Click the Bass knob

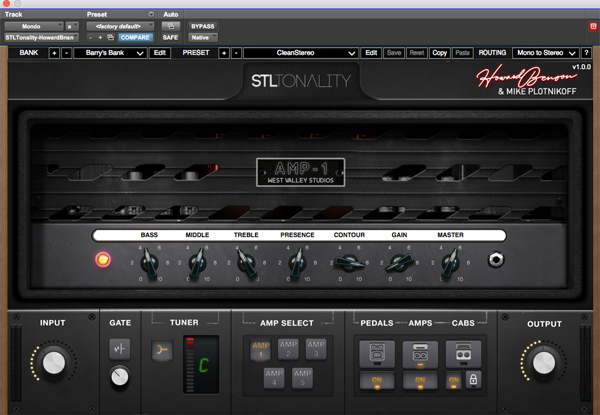(x=149, y=263)
